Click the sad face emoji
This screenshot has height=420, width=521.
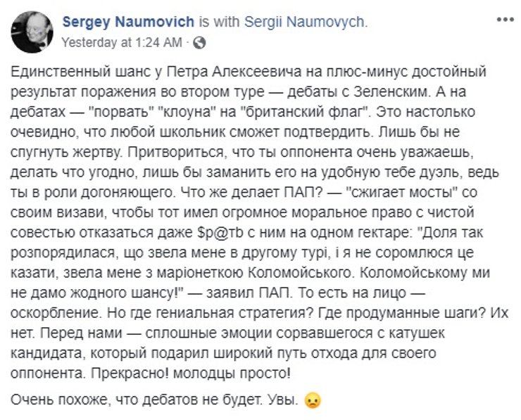coord(313,401)
